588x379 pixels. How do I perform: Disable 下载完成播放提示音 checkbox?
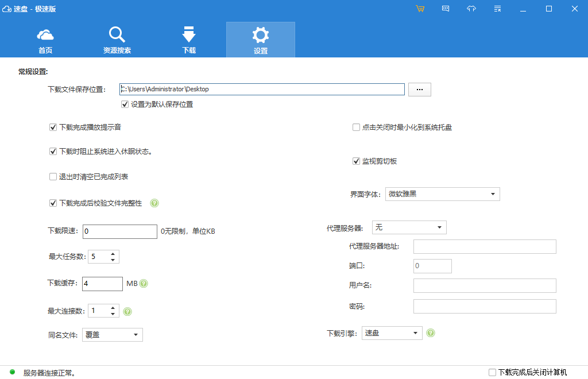point(53,127)
